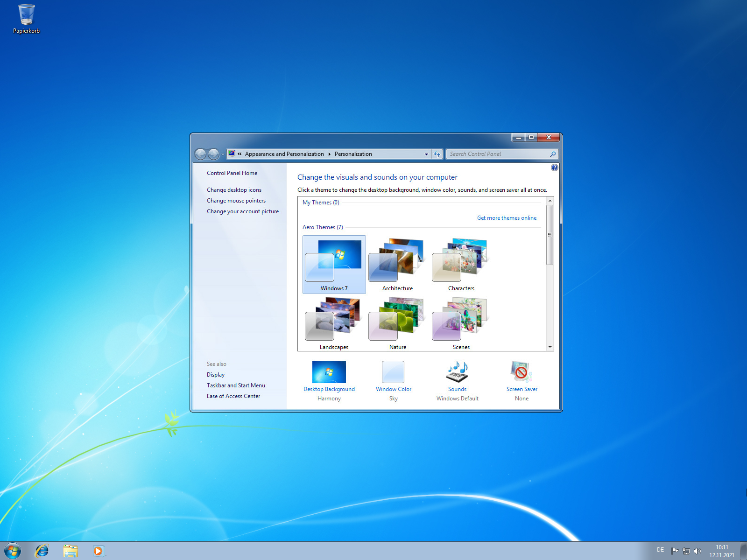This screenshot has height=560, width=747.
Task: Open the Display link under See also
Action: click(x=216, y=375)
